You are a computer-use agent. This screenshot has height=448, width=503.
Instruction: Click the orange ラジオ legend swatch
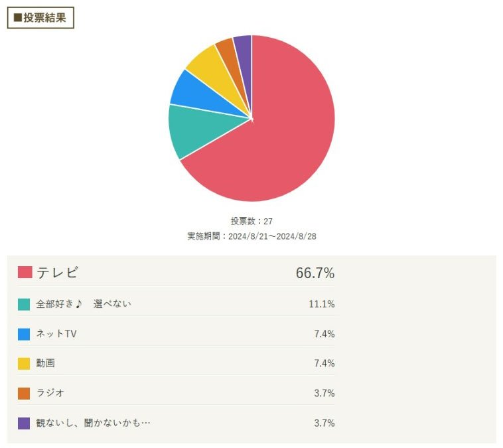[x=24, y=394]
